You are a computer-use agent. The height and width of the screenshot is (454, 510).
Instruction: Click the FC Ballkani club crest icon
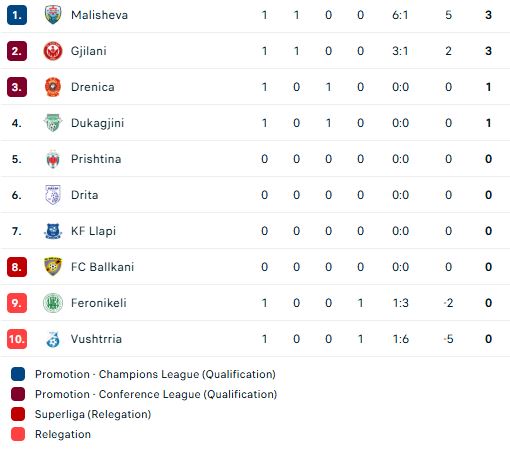tap(53, 267)
